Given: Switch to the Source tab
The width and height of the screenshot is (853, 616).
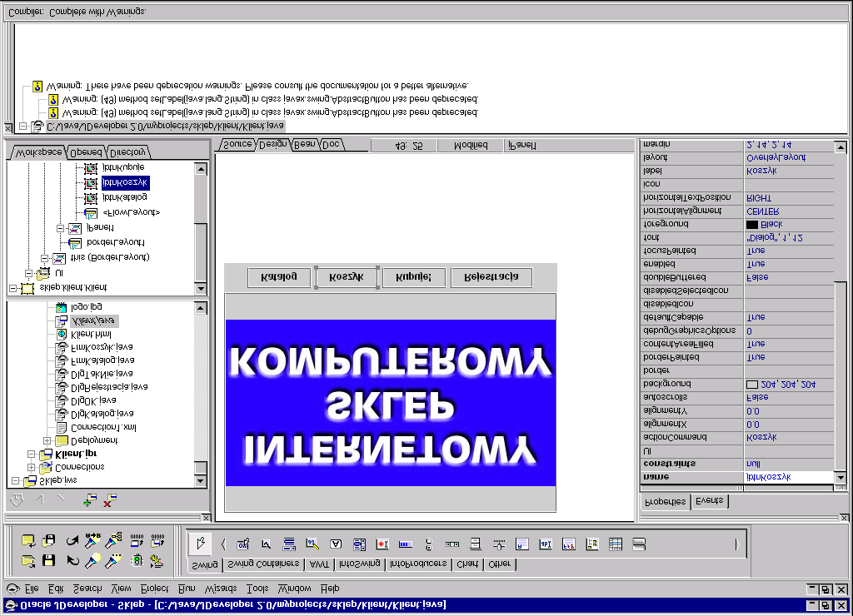Looking at the screenshot, I should click(x=237, y=145).
